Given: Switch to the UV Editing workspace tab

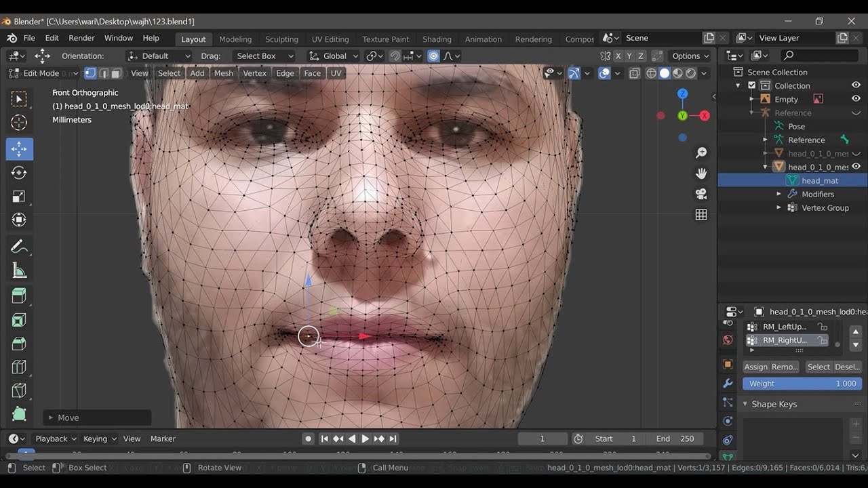Looking at the screenshot, I should pyautogui.click(x=330, y=39).
